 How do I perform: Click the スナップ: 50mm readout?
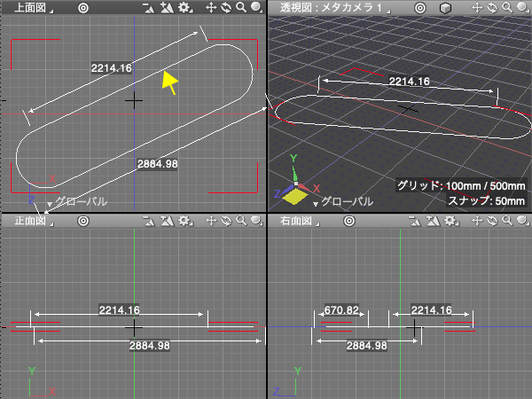point(487,200)
